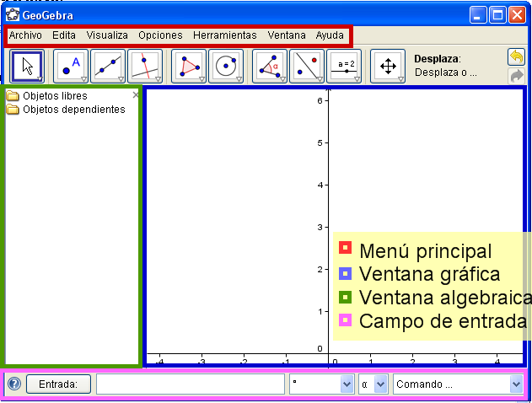Expand the Greek alpha letter dropdown
The width and height of the screenshot is (532, 403).
[373, 384]
